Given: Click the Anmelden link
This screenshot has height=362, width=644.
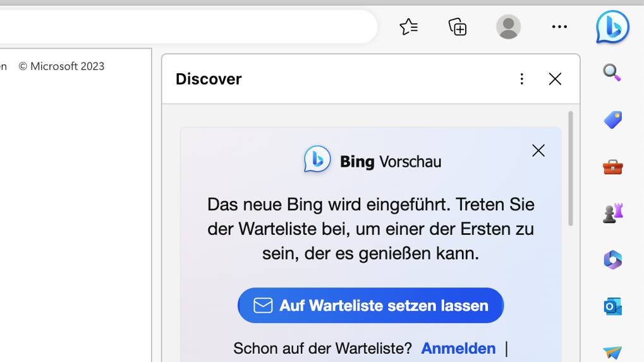Looking at the screenshot, I should pos(458,348).
